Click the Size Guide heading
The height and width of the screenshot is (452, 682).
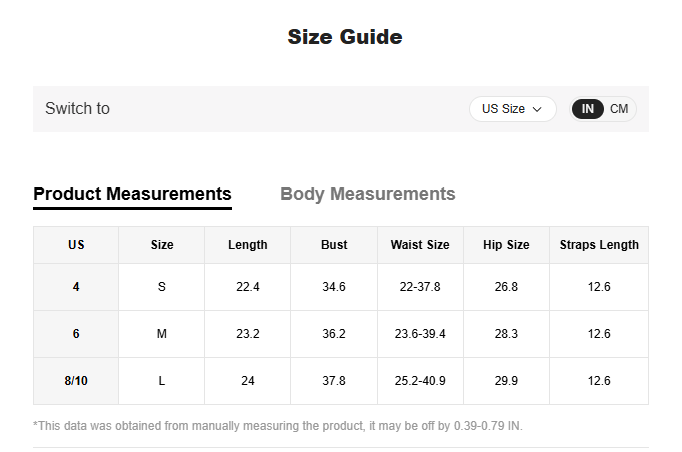pyautogui.click(x=344, y=38)
